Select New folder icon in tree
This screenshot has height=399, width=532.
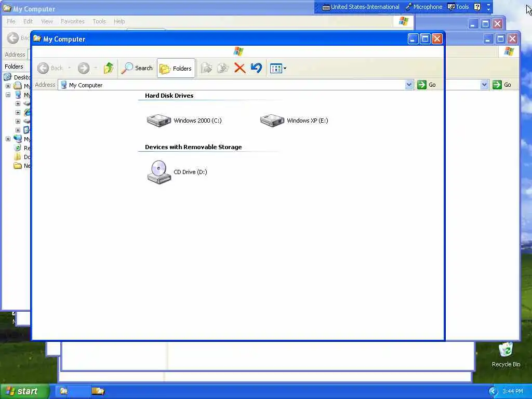tap(17, 166)
